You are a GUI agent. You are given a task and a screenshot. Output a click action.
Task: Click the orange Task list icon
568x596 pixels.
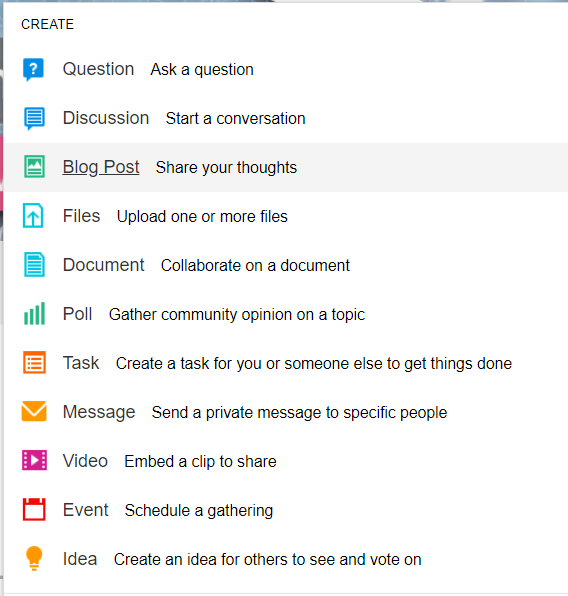34,363
